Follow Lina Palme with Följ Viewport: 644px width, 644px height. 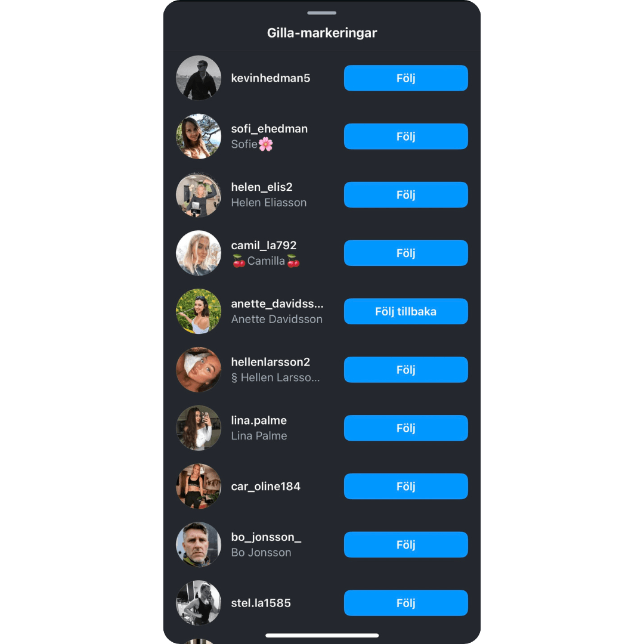(x=406, y=428)
